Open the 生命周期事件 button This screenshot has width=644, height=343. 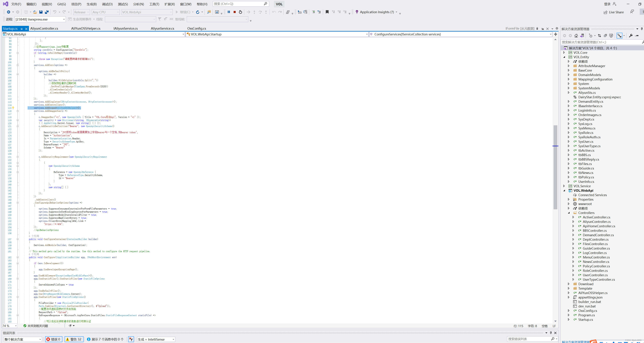point(82,19)
